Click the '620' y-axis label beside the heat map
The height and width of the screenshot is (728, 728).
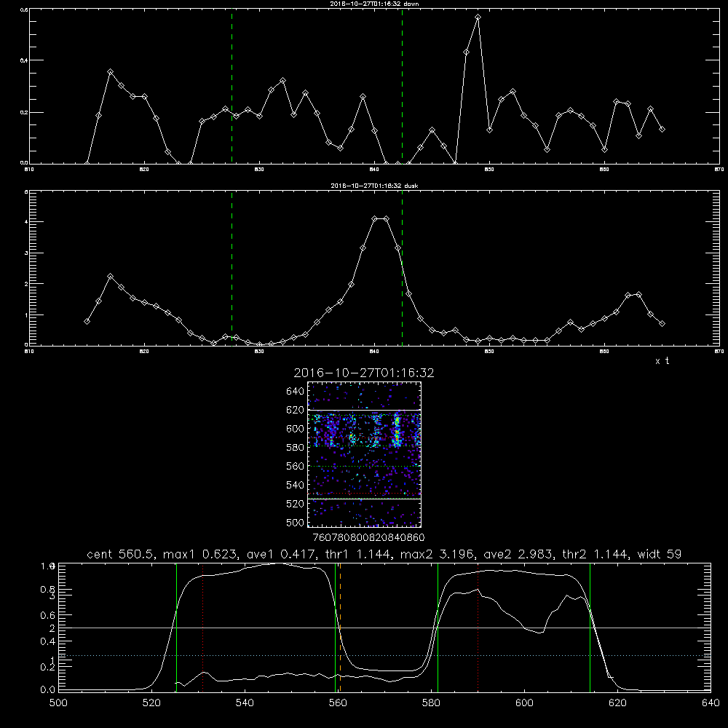point(296,410)
